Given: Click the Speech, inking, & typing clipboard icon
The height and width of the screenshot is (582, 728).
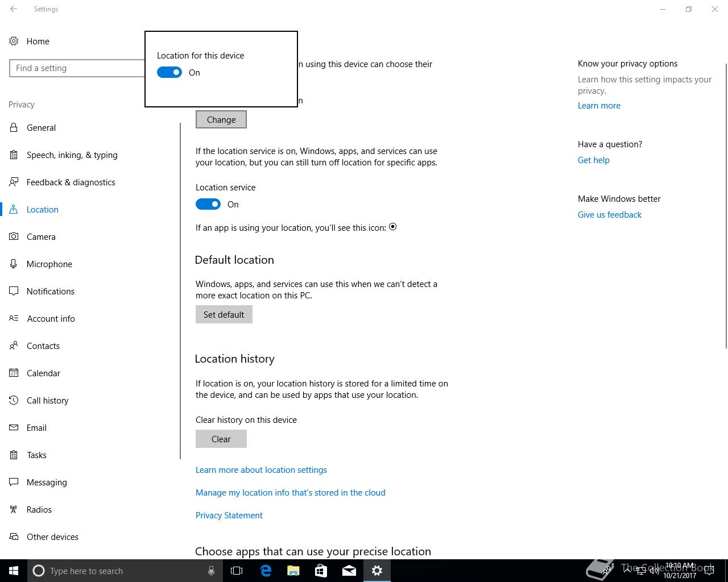Looking at the screenshot, I should (14, 155).
